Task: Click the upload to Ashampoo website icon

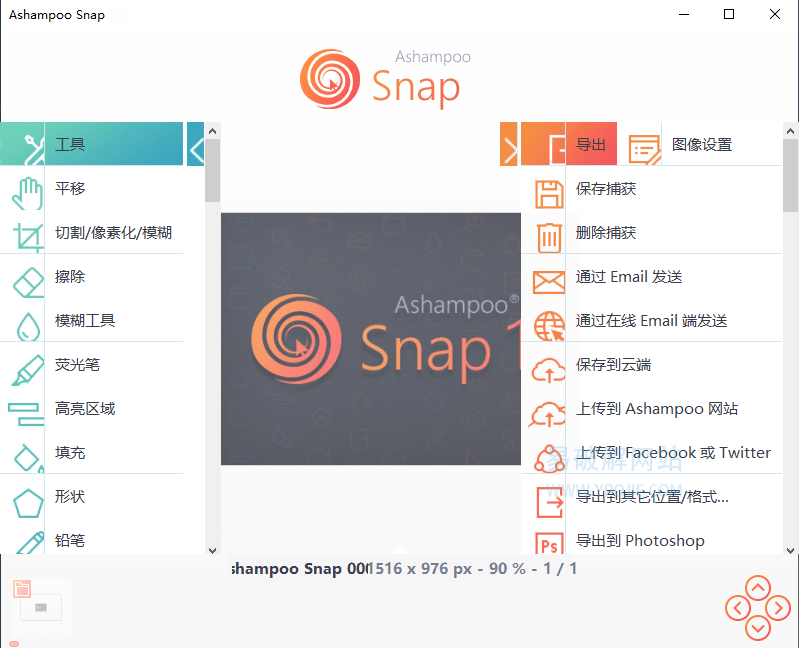Action: 547,414
